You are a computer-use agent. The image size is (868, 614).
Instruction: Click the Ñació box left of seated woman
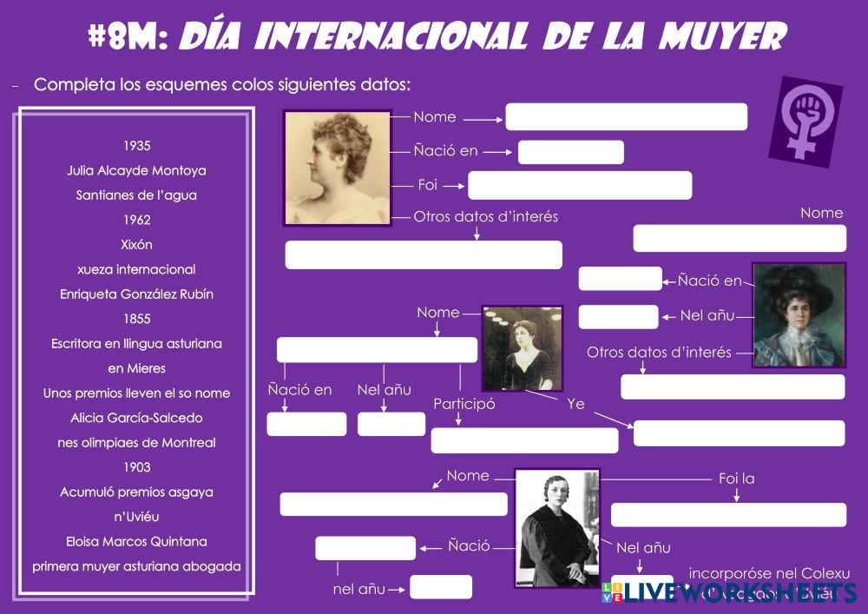pos(365,548)
